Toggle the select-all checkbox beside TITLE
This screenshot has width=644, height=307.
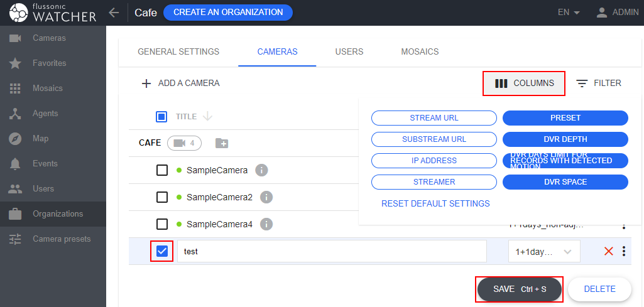coord(161,117)
